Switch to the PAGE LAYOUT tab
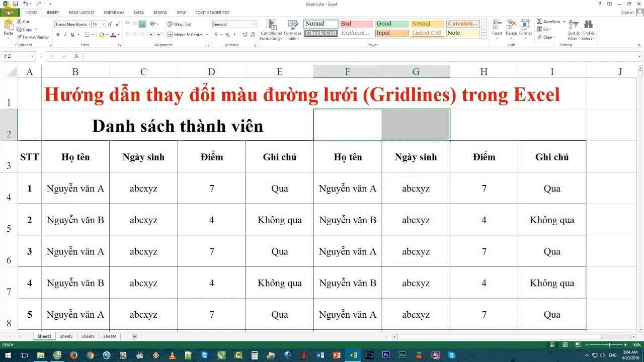Image resolution: width=644 pixels, height=362 pixels. [x=82, y=13]
